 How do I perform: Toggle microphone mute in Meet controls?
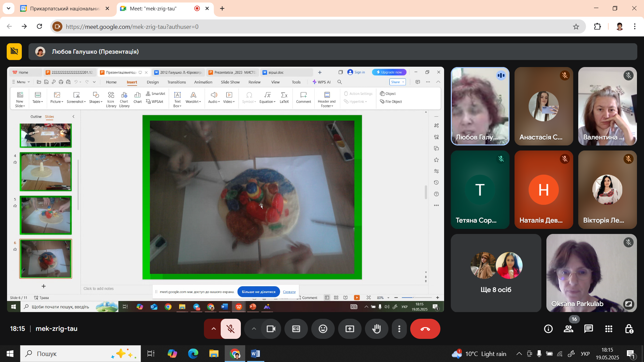[230, 329]
